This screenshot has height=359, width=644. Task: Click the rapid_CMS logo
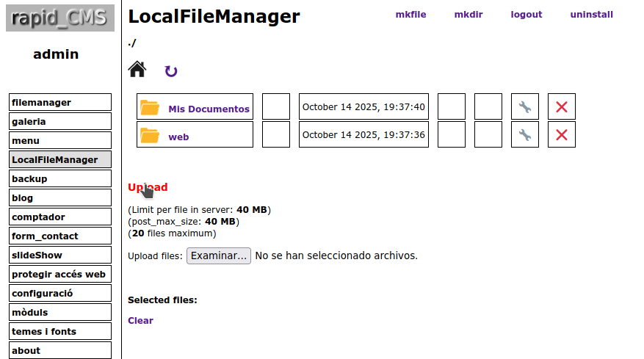click(60, 18)
